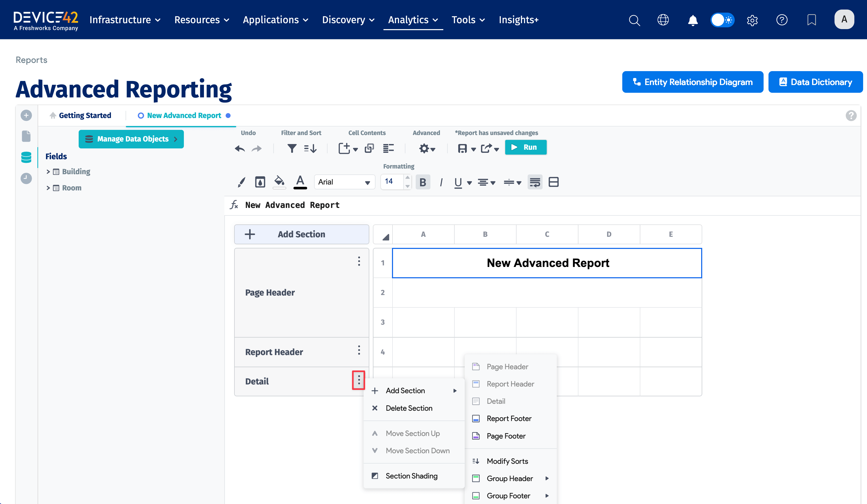Switch to Getting Started tab
Viewport: 867px width, 504px height.
point(80,115)
